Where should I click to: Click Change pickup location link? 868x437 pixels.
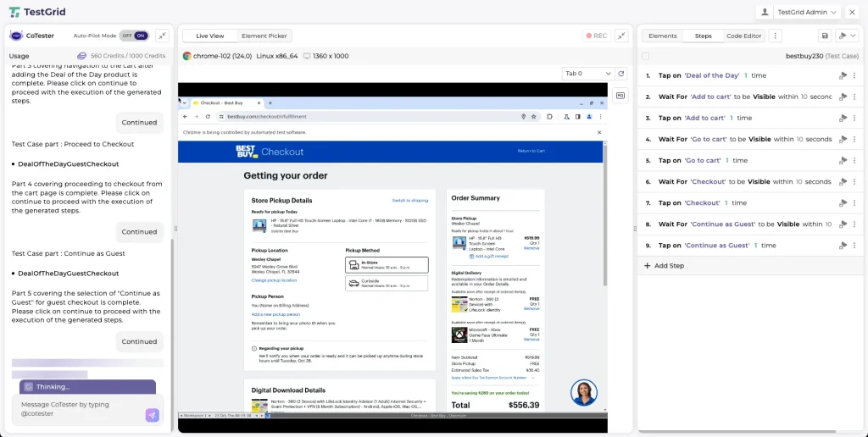tap(274, 280)
